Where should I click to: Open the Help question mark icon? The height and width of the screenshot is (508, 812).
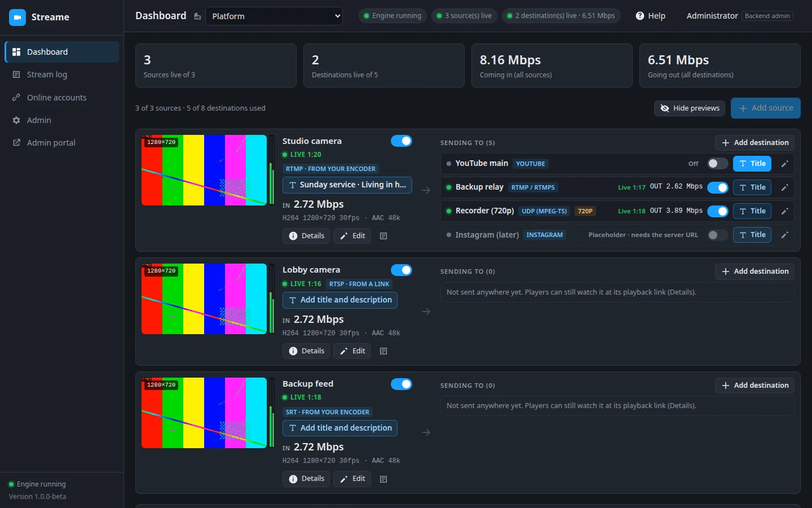[640, 16]
